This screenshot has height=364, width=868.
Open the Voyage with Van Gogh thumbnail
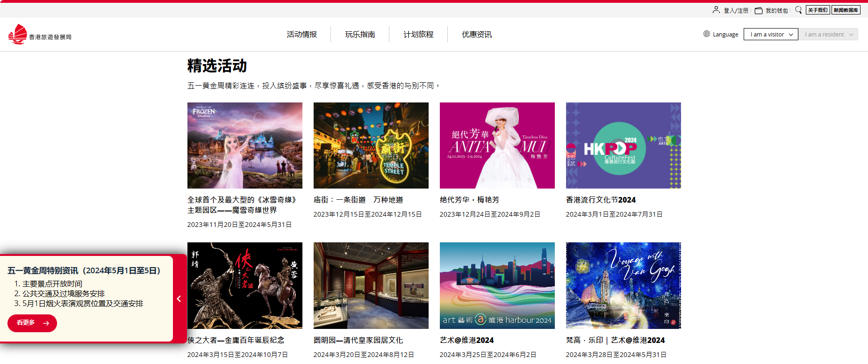click(x=624, y=285)
